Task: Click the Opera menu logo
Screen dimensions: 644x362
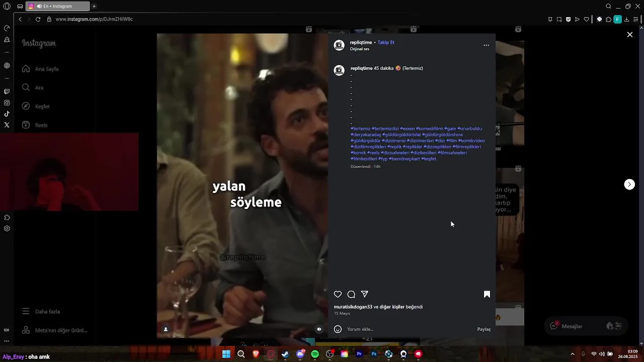Action: coord(7,7)
